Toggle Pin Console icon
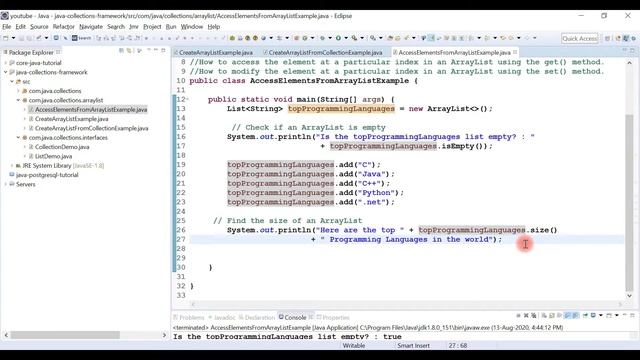The width and height of the screenshot is (640, 360). [x=585, y=316]
